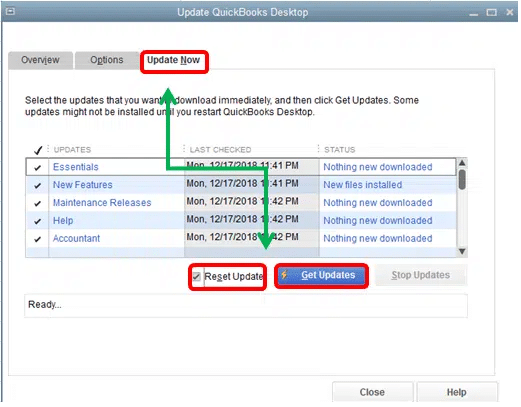Click Essentials Nothing new downloaded status

click(378, 167)
